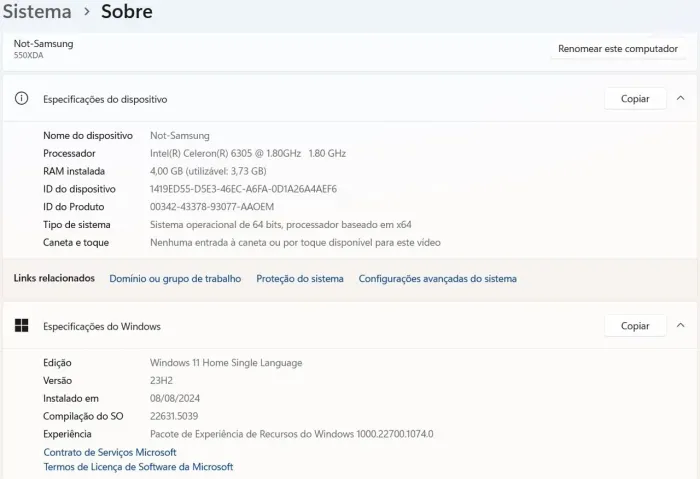Open Termos de Licença de Software da Microsoft

click(x=138, y=467)
